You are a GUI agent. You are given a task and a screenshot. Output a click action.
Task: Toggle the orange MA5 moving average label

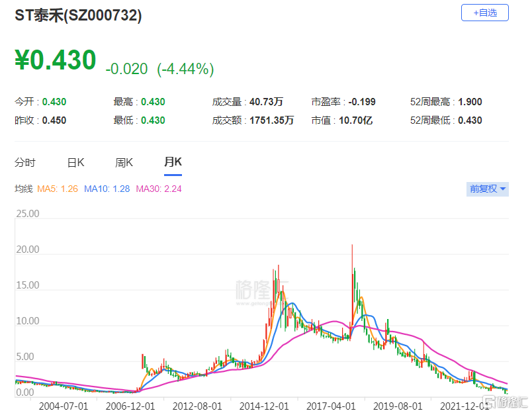(x=58, y=189)
